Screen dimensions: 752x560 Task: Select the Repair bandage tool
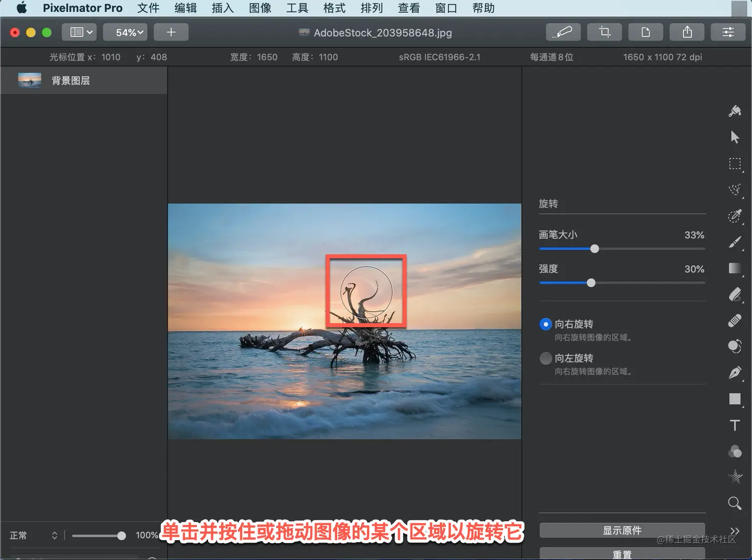735,321
